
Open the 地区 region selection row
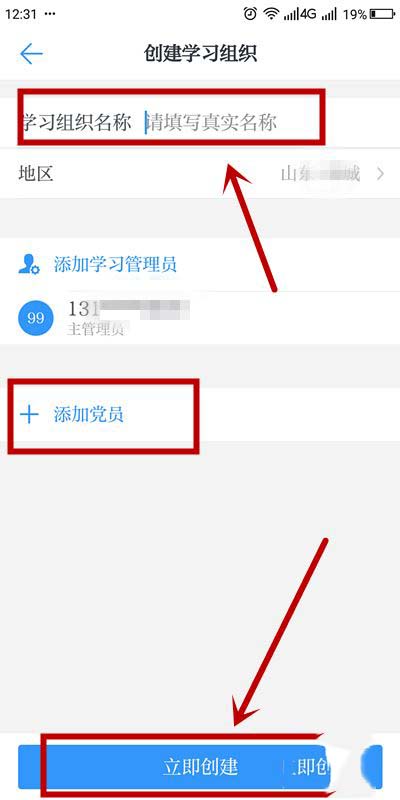(200, 174)
